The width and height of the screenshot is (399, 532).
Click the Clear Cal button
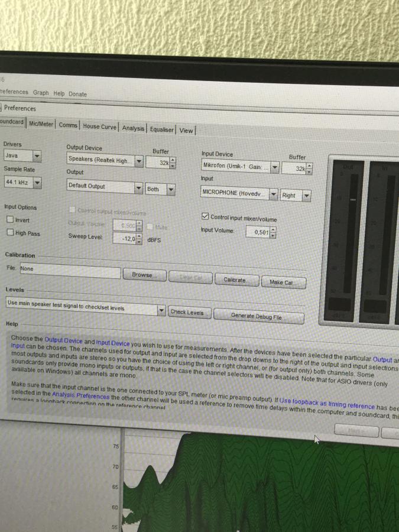(x=191, y=277)
